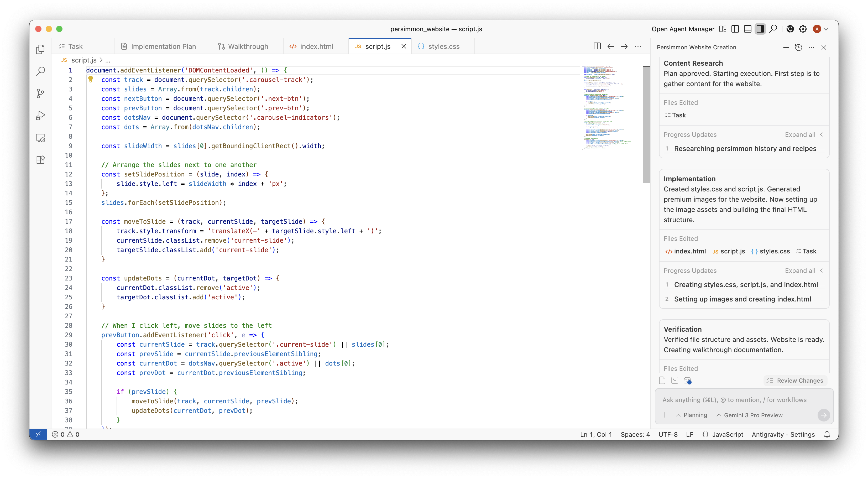Open the Planning mode dropdown
The image size is (868, 479).
(x=692, y=415)
